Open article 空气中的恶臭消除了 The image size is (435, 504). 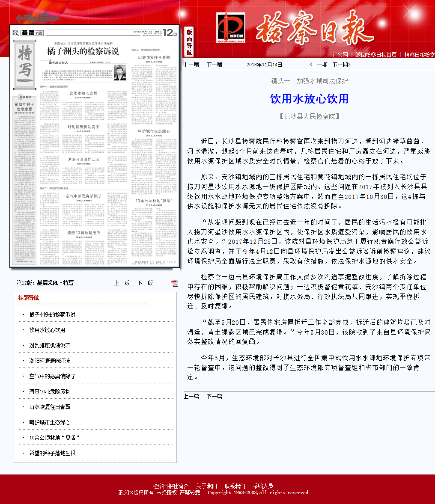tap(52, 376)
